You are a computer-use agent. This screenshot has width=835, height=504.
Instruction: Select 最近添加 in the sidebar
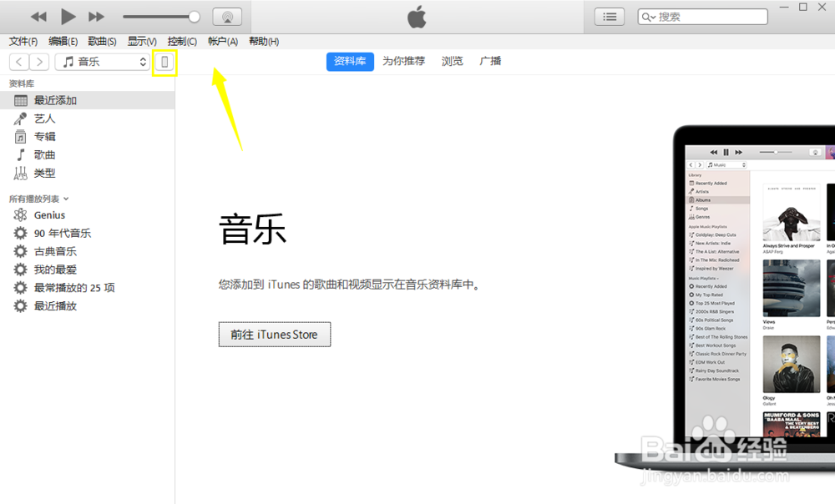click(x=88, y=100)
